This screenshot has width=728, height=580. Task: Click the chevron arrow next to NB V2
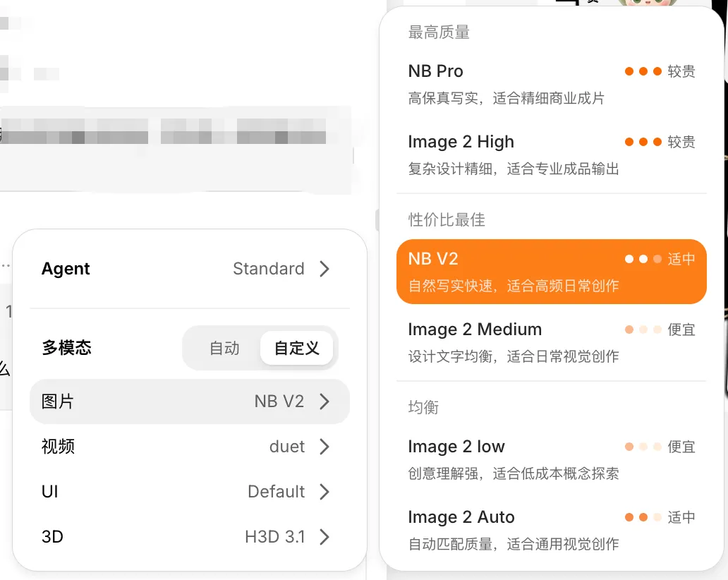(x=324, y=401)
